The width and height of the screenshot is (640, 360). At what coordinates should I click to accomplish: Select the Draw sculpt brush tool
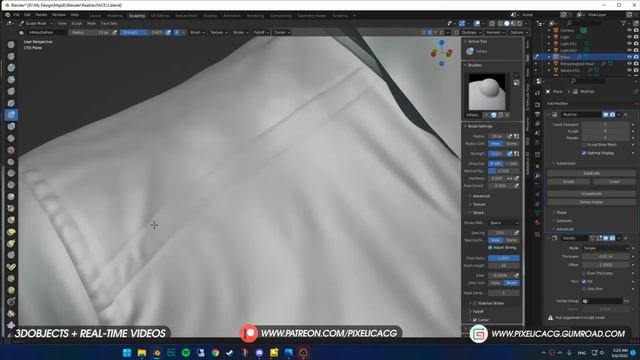[x=11, y=44]
